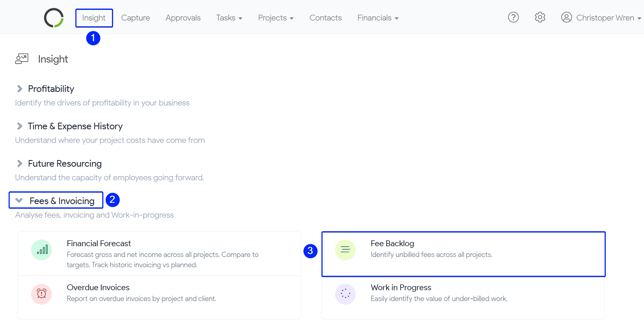Open the settings gear icon

(x=540, y=17)
